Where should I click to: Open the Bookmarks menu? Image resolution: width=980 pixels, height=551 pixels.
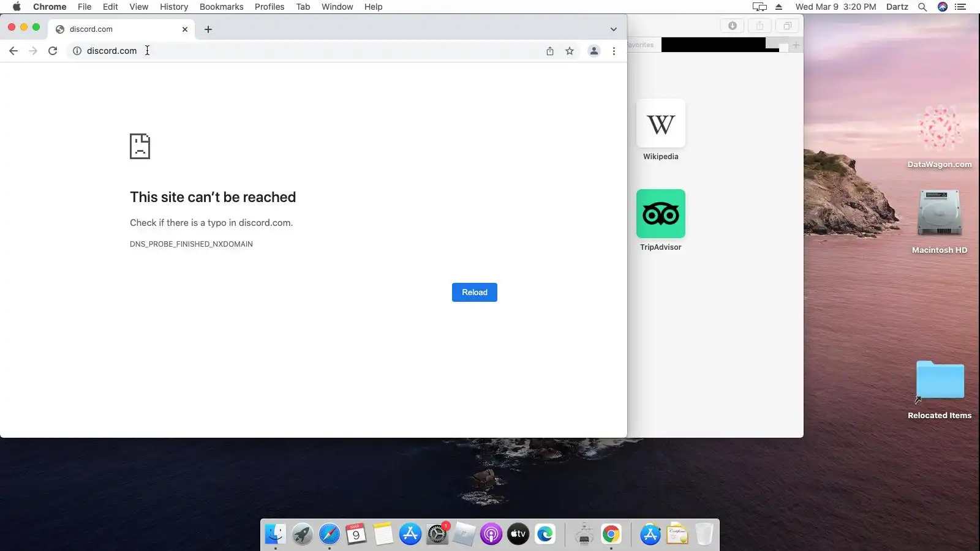(x=222, y=7)
